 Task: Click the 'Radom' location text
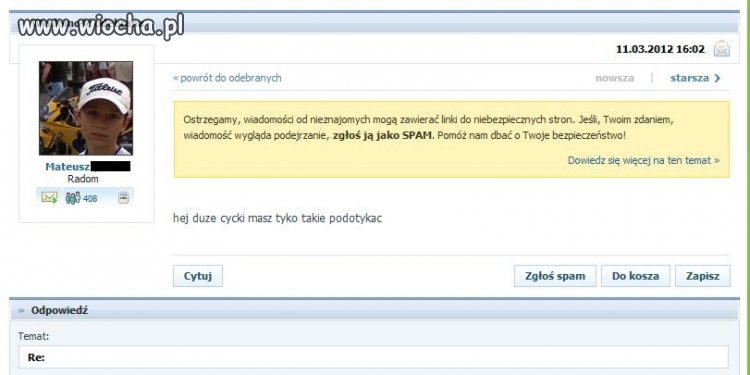point(83,179)
